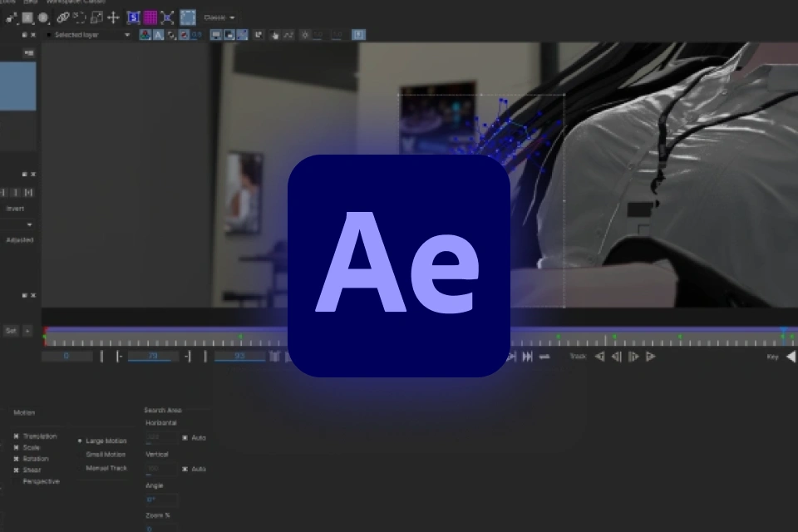Expand the dropdown arrow above Adjusted label
Image resolution: width=798 pixels, height=532 pixels.
pos(29,224)
